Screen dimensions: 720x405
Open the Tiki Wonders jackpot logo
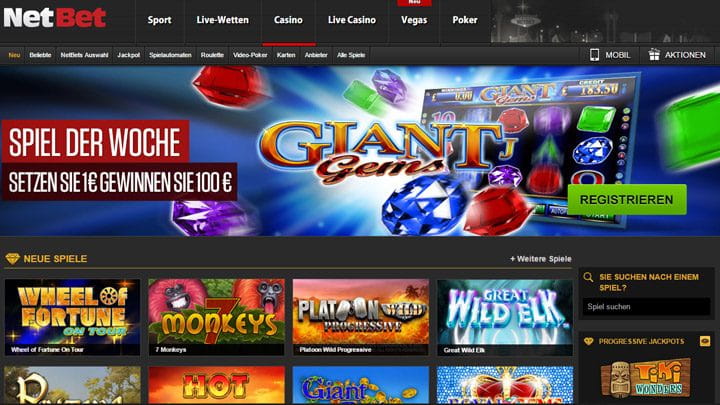(646, 377)
